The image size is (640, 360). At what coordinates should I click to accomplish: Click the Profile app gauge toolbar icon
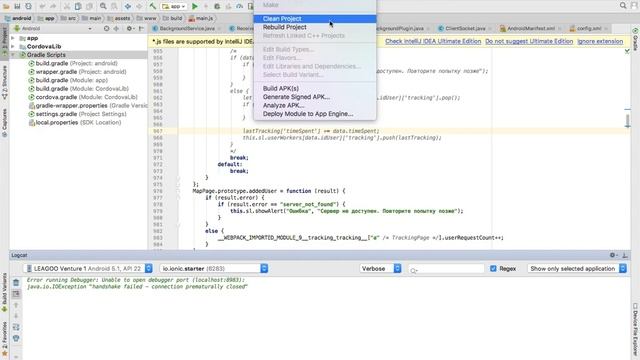(x=240, y=6)
